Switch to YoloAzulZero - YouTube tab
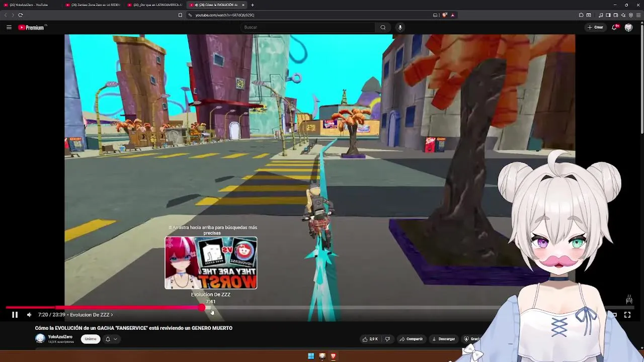644x362 pixels. point(30,5)
